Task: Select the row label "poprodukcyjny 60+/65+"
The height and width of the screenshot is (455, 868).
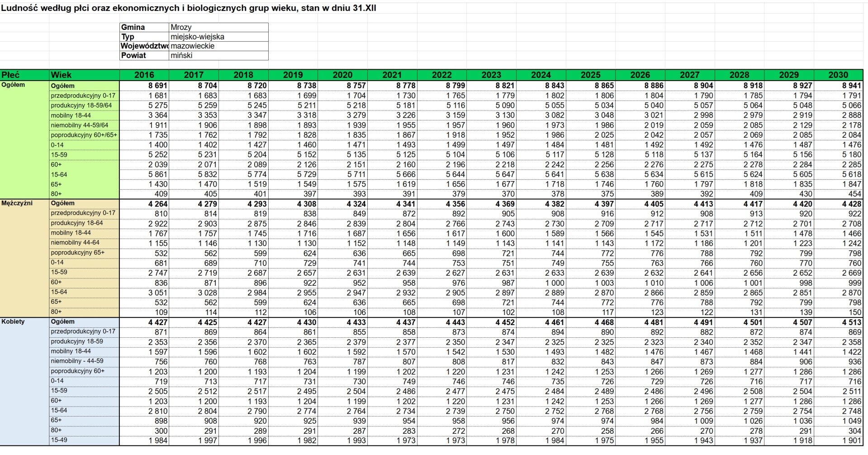Action: 84,135
